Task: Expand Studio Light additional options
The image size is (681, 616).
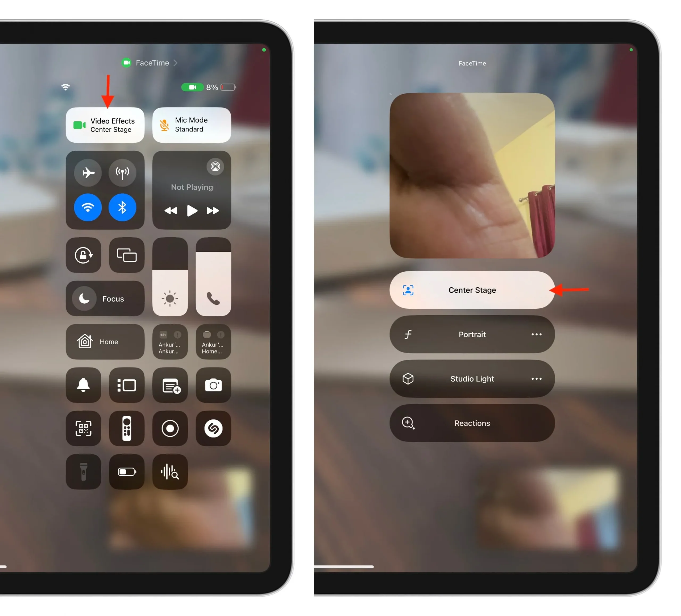Action: click(535, 379)
